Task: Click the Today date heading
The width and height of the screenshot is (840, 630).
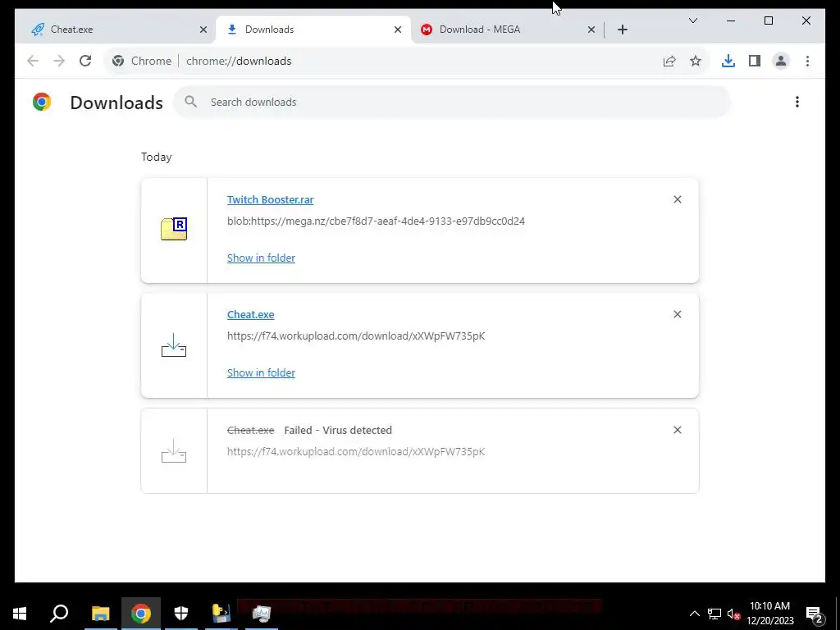Action: click(x=157, y=157)
